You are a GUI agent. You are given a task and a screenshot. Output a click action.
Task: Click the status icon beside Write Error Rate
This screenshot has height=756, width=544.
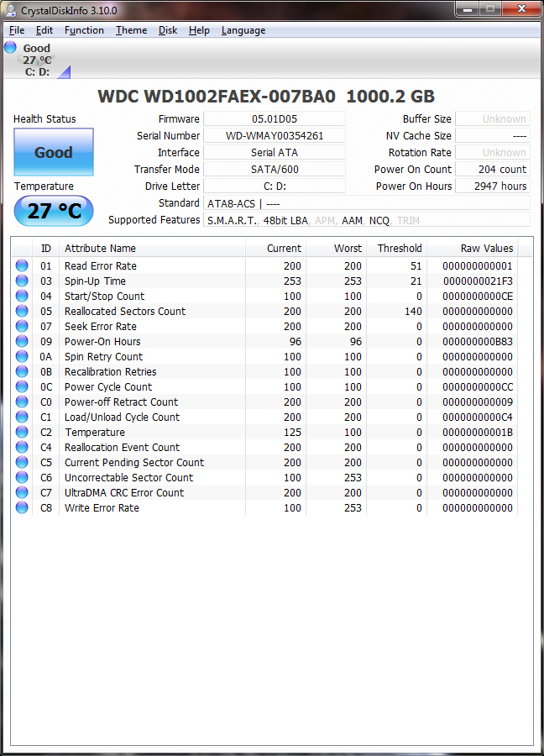(22, 507)
